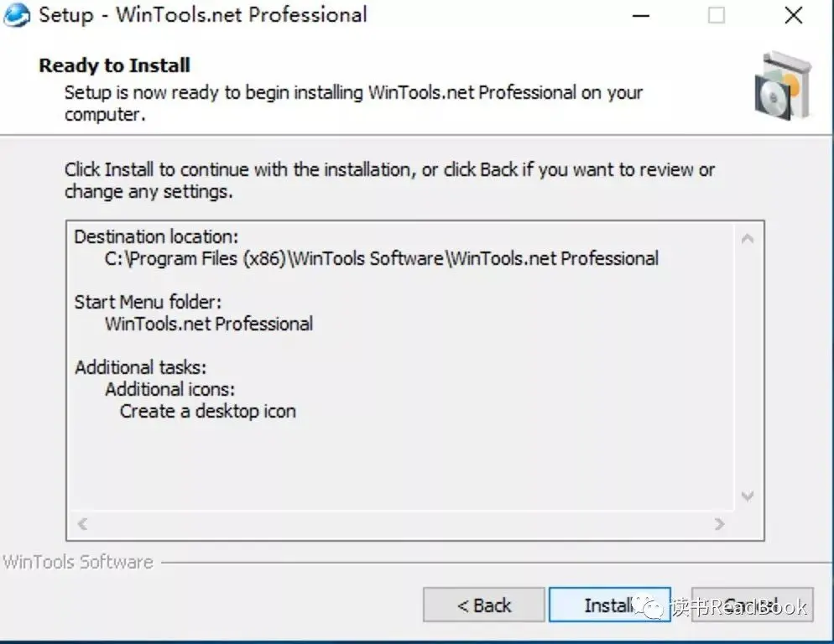Select the destination path under Destination location
Image resolution: width=834 pixels, height=644 pixels.
(382, 258)
